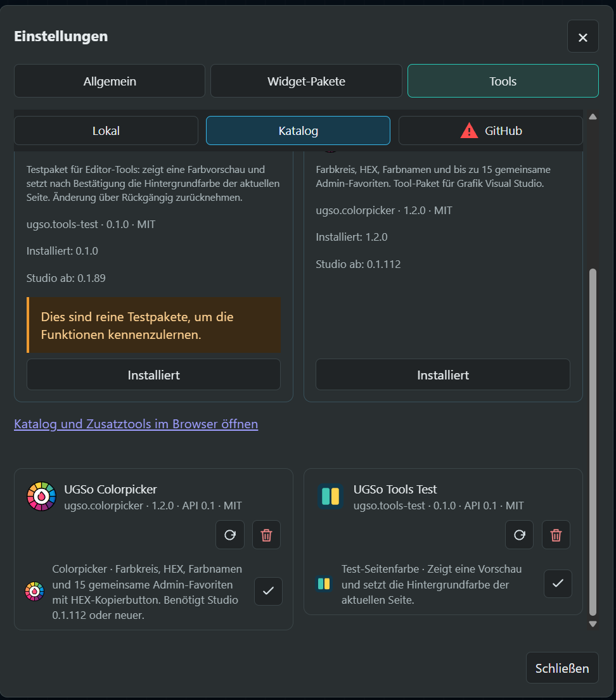Click the UGSo Colorpicker title text
The height and width of the screenshot is (700, 616).
tap(110, 489)
